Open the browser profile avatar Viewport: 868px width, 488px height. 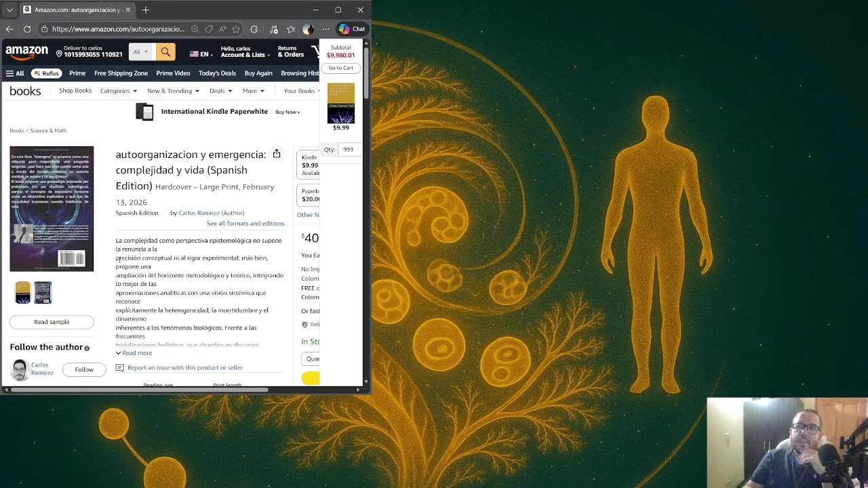(x=309, y=29)
